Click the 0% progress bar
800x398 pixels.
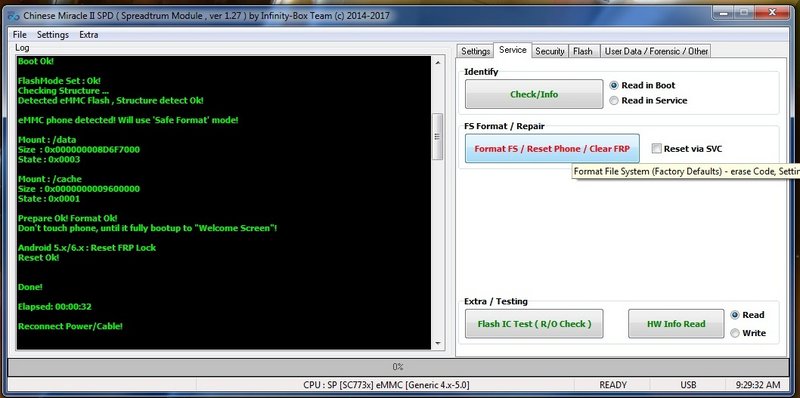coord(398,367)
